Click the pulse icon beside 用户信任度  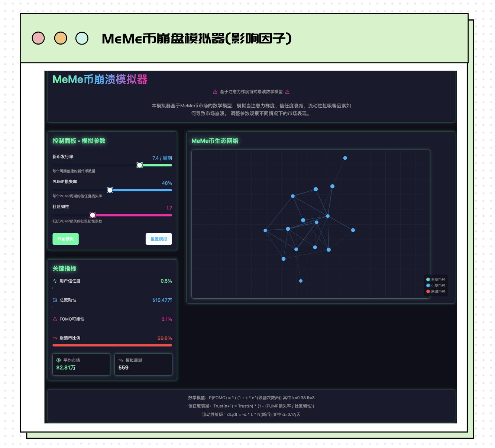click(x=55, y=281)
